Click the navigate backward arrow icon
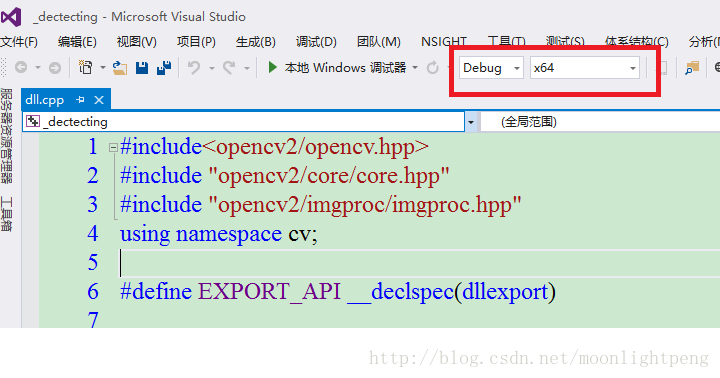 pyautogui.click(x=21, y=68)
